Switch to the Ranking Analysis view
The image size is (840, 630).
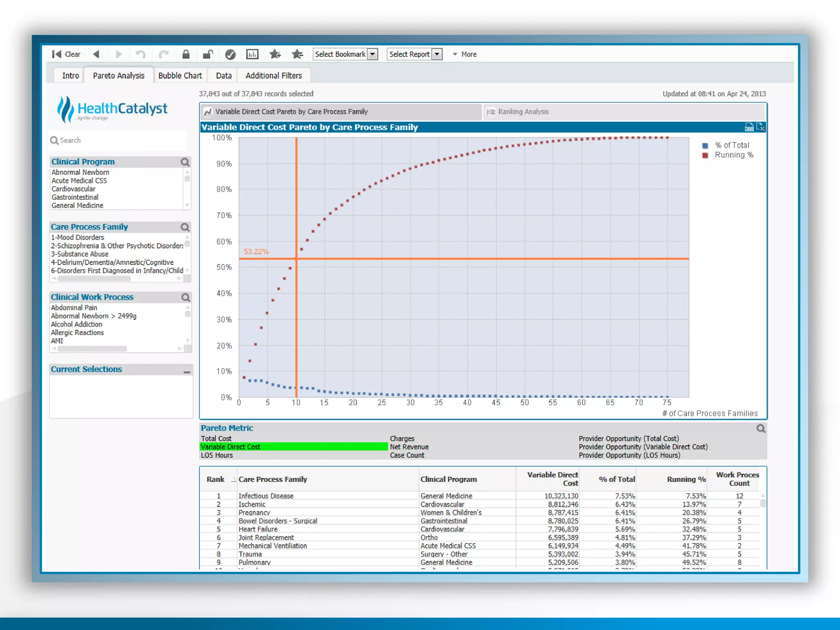523,112
